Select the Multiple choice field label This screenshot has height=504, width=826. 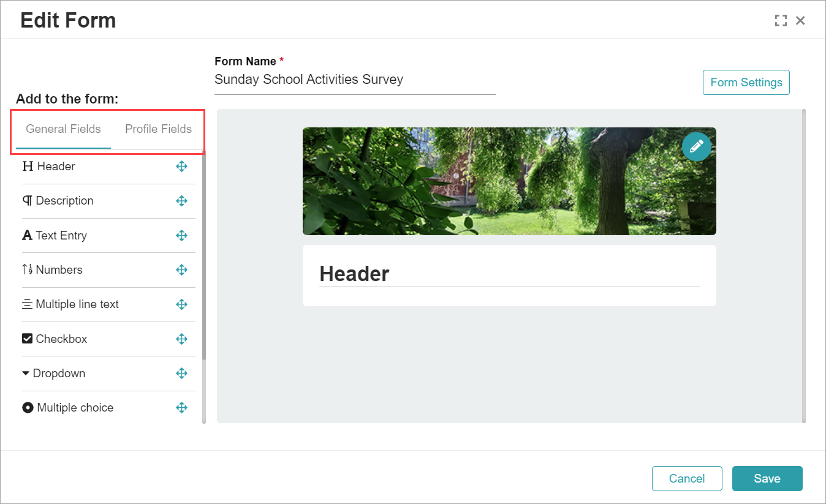[75, 407]
